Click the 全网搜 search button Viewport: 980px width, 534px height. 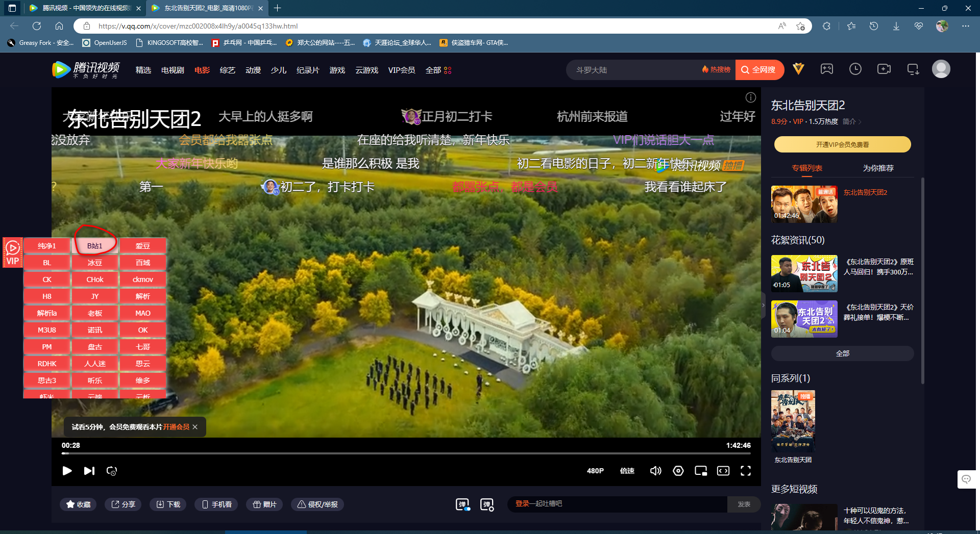click(759, 70)
